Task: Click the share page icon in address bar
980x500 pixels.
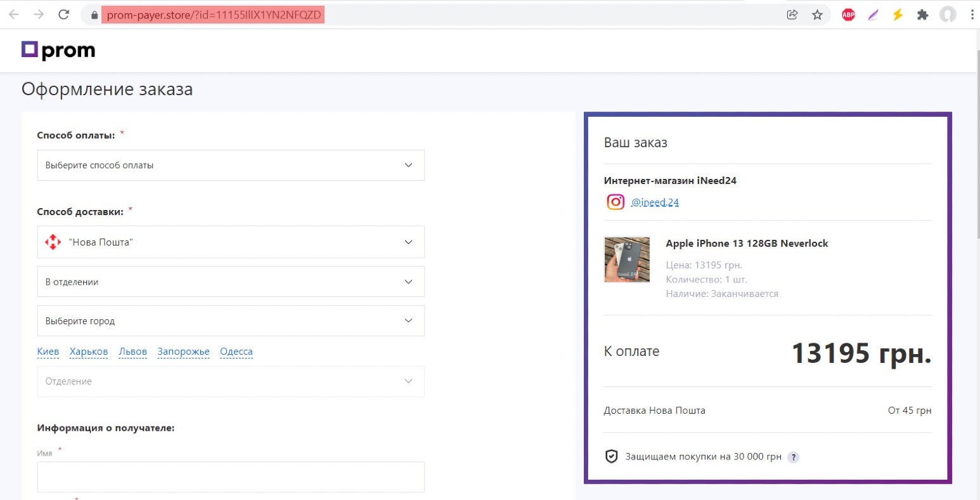Action: click(792, 15)
